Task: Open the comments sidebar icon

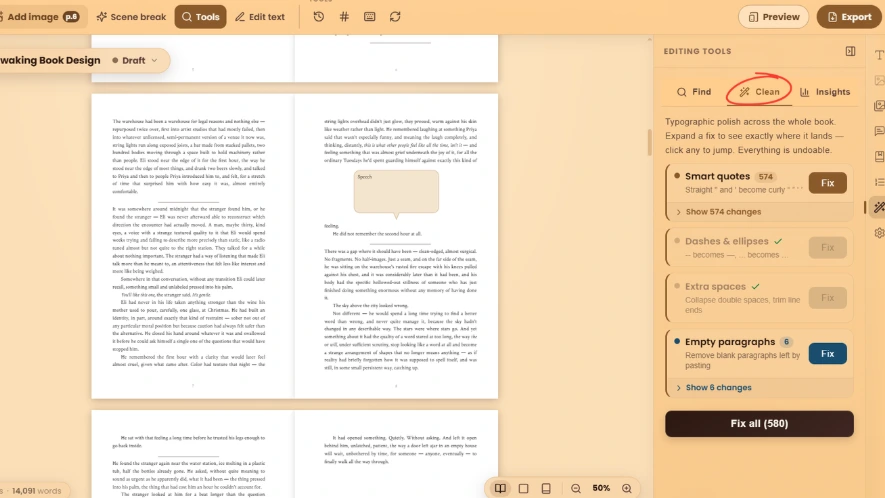Action: coord(879,131)
